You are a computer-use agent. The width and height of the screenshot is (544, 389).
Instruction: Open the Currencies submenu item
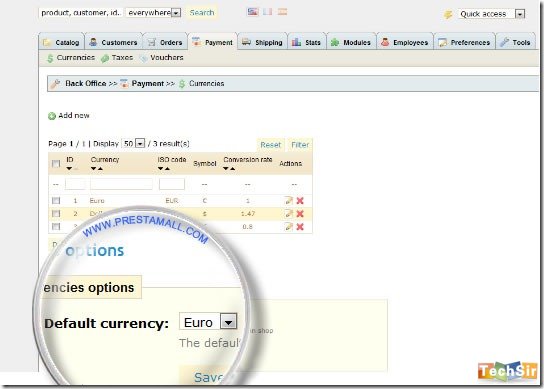71,58
